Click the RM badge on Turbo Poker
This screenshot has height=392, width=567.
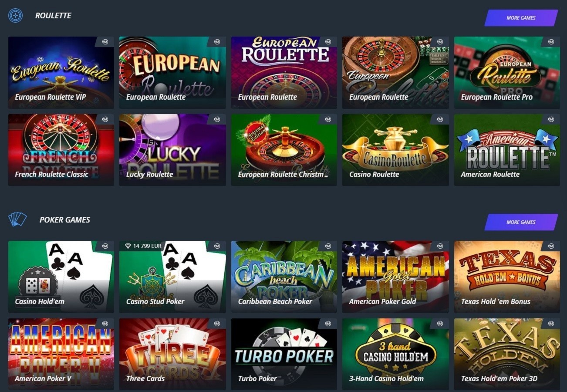tap(328, 324)
